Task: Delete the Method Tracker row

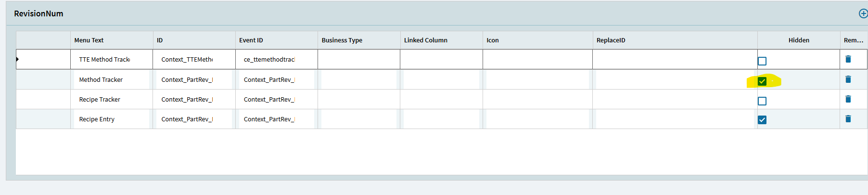Action: (x=848, y=79)
